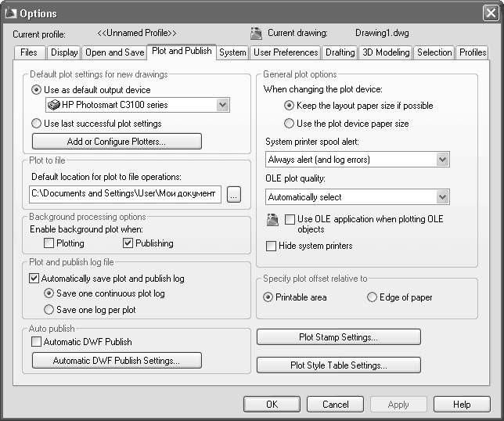
Task: Open Plot Stamp Settings
Action: click(x=338, y=337)
